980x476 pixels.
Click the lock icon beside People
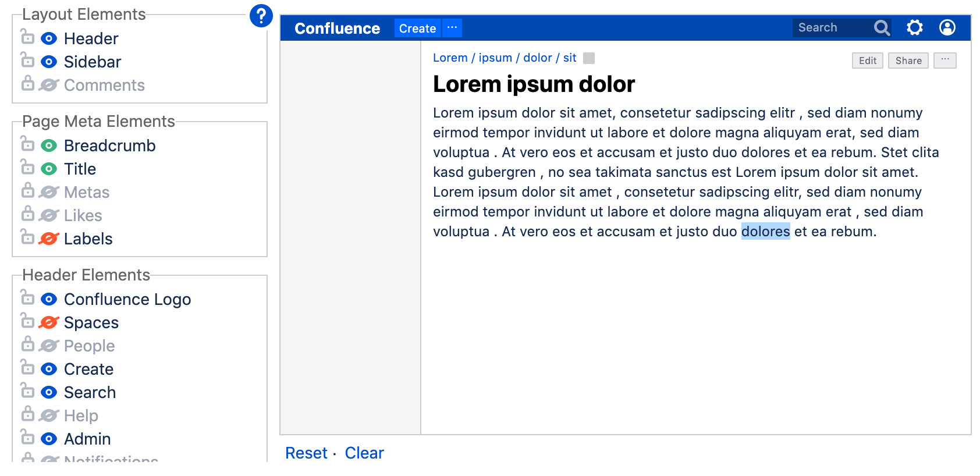(x=27, y=345)
